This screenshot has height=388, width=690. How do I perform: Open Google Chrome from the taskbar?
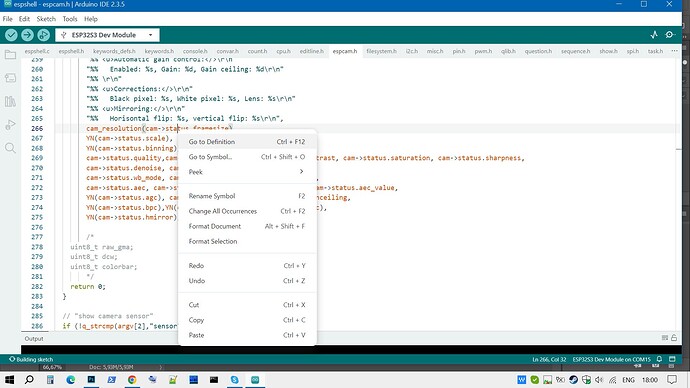click(132, 380)
